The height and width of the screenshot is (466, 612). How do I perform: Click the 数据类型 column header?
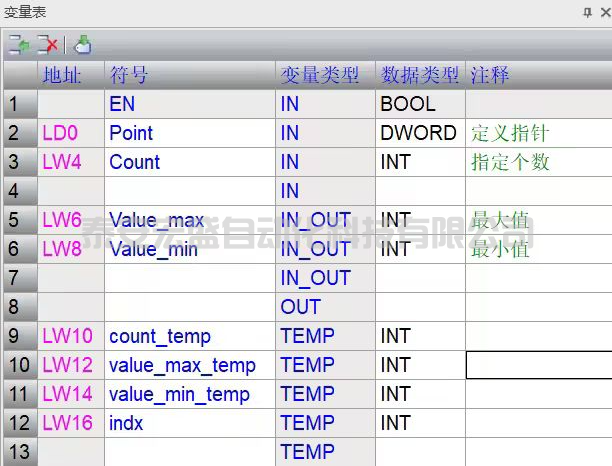point(420,75)
